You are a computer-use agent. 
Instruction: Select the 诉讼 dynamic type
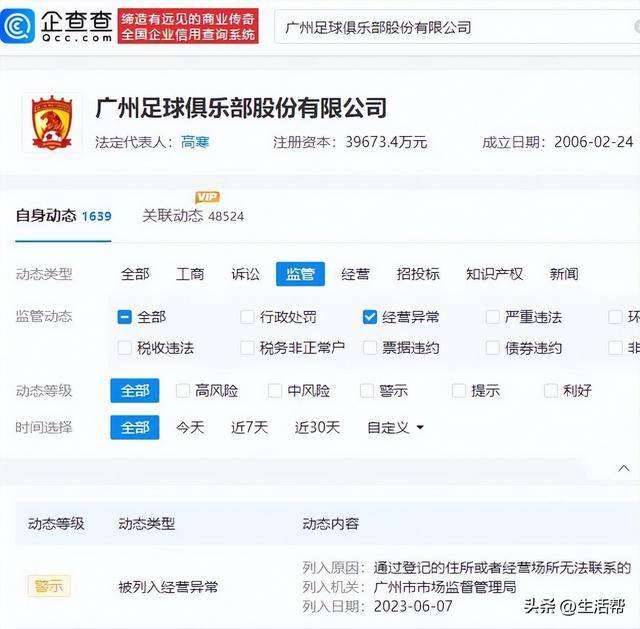click(245, 274)
